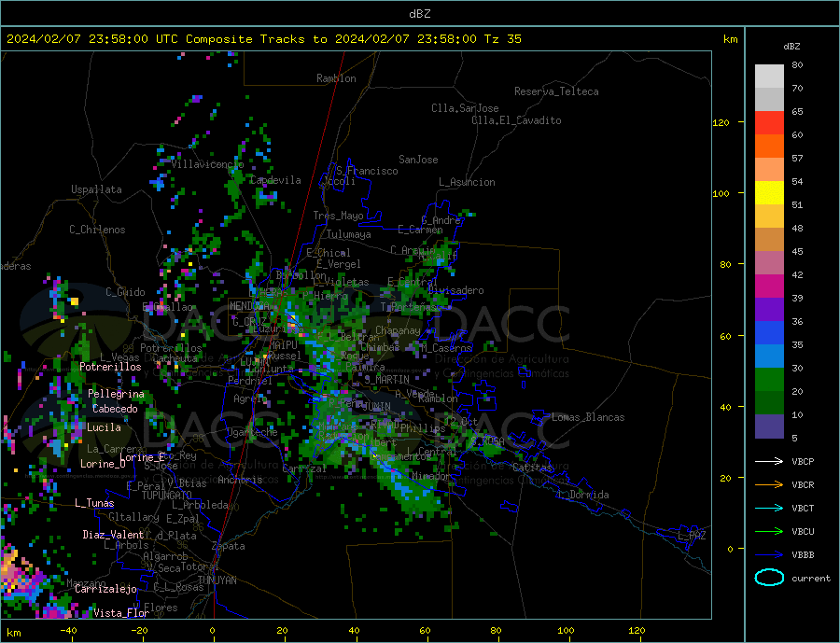Viewport: 840px width, 643px height.
Task: Click the Tulumaya map label
Action: click(x=348, y=234)
